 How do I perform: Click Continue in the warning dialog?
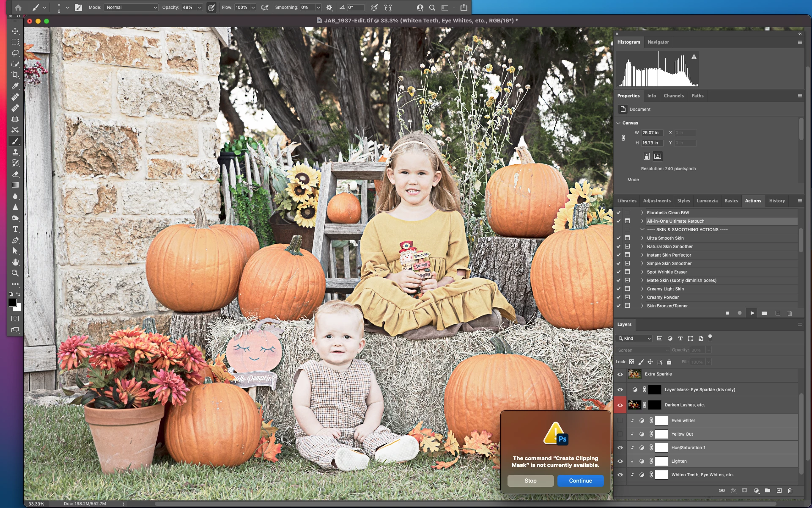point(580,480)
